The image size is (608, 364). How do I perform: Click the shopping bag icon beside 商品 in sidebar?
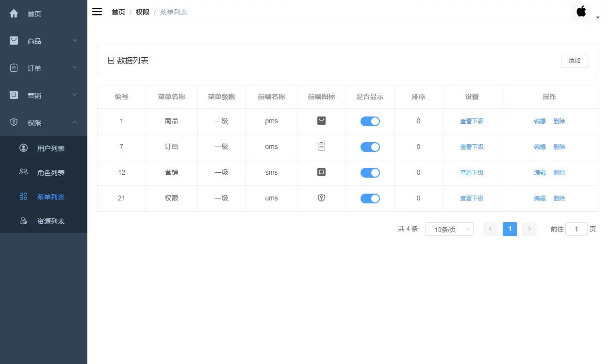coord(14,41)
